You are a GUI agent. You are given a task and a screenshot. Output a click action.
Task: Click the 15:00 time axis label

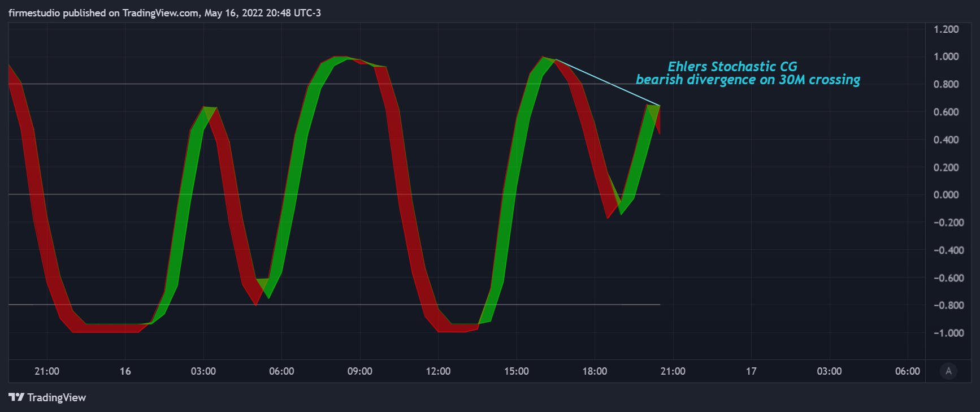(517, 371)
